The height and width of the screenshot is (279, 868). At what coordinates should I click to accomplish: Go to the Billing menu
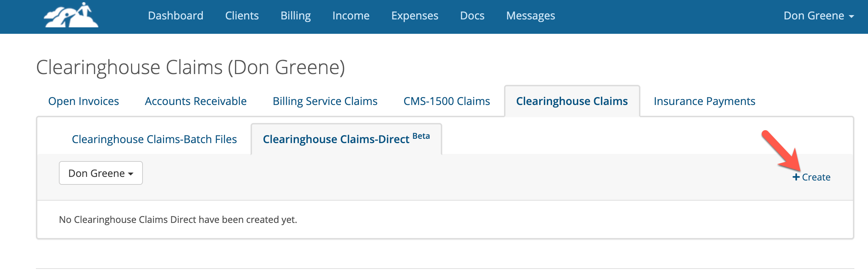(x=295, y=15)
